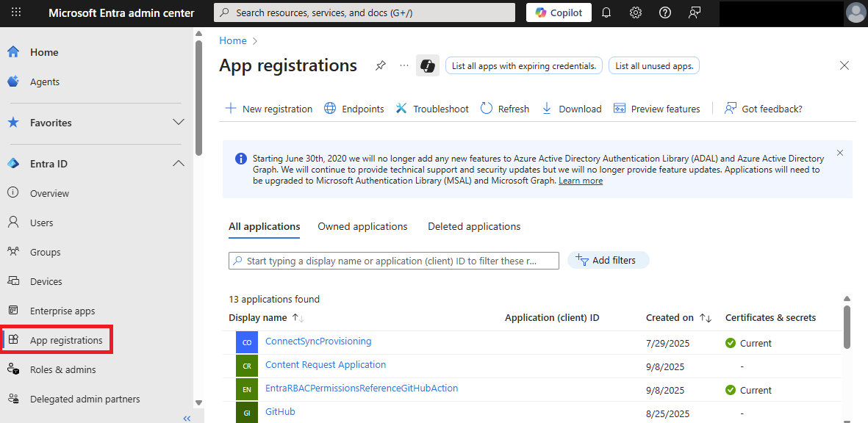Launch the Troubleshoot tool
Image resolution: width=868 pixels, height=423 pixels.
click(x=432, y=109)
